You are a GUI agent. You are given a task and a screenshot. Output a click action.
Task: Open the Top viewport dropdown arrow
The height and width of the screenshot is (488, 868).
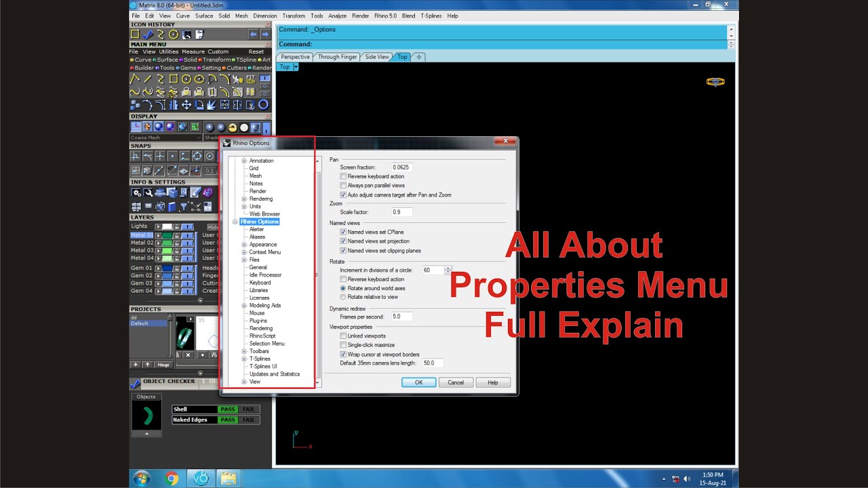[x=296, y=66]
